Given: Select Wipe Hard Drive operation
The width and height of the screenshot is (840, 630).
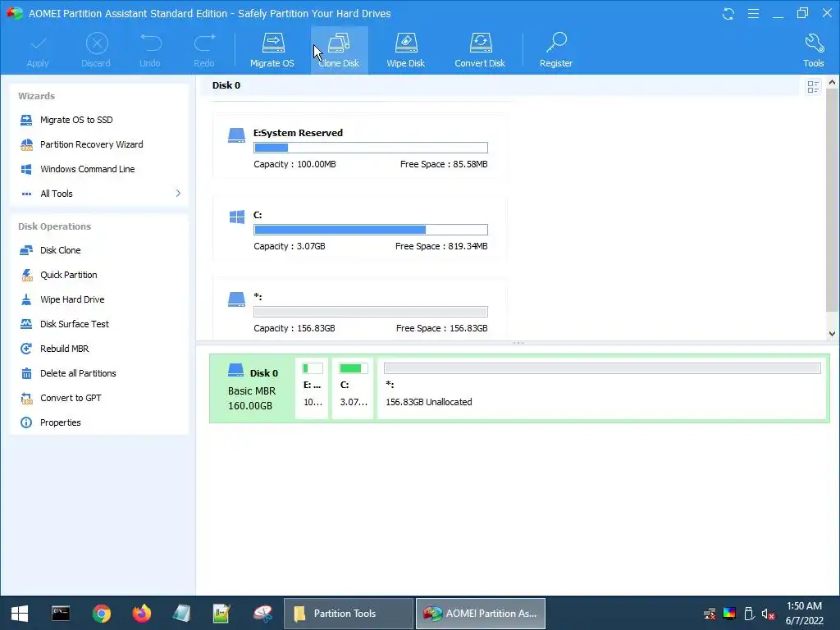Looking at the screenshot, I should 72,299.
